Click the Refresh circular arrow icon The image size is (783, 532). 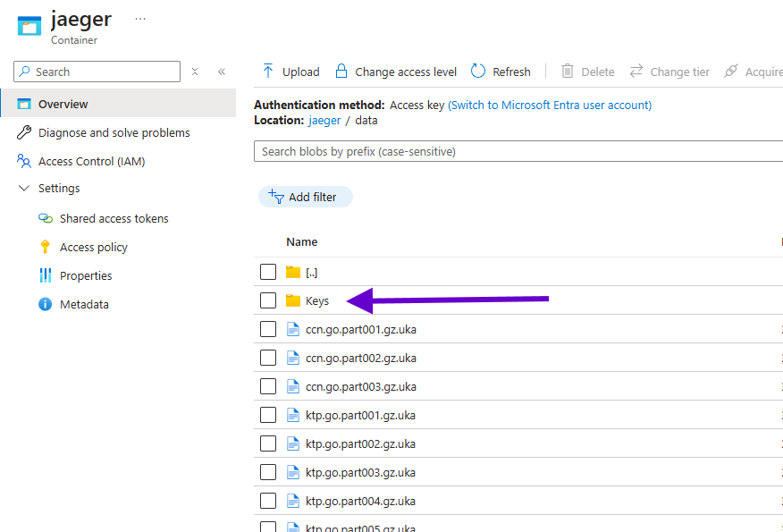(x=478, y=72)
